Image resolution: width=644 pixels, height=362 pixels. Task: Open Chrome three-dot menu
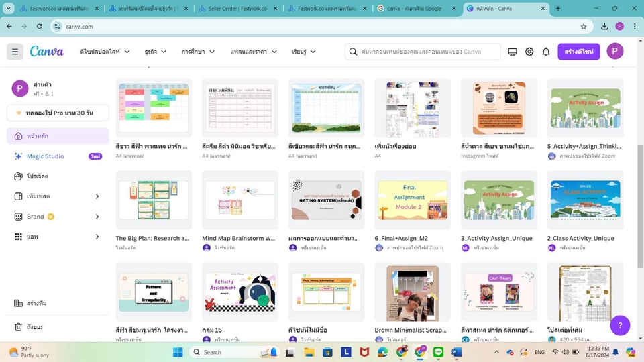[x=635, y=27]
